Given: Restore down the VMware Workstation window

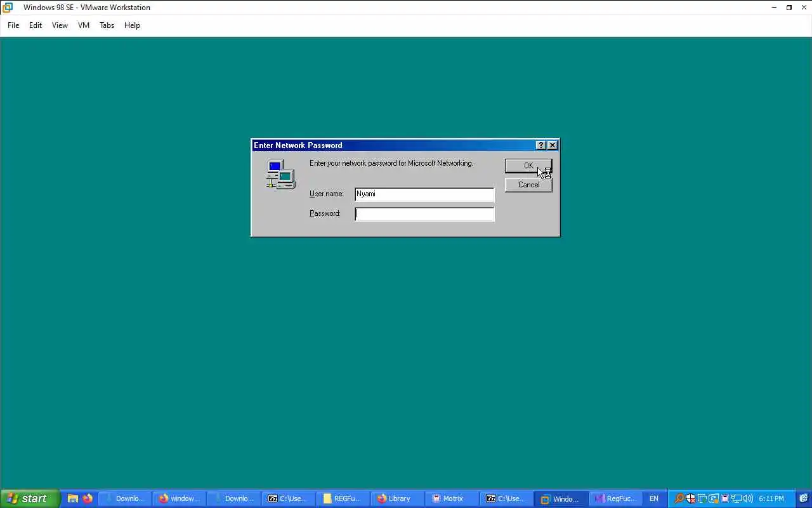Looking at the screenshot, I should point(789,8).
